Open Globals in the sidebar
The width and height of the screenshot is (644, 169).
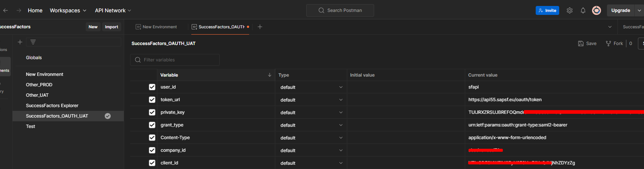pyautogui.click(x=34, y=58)
